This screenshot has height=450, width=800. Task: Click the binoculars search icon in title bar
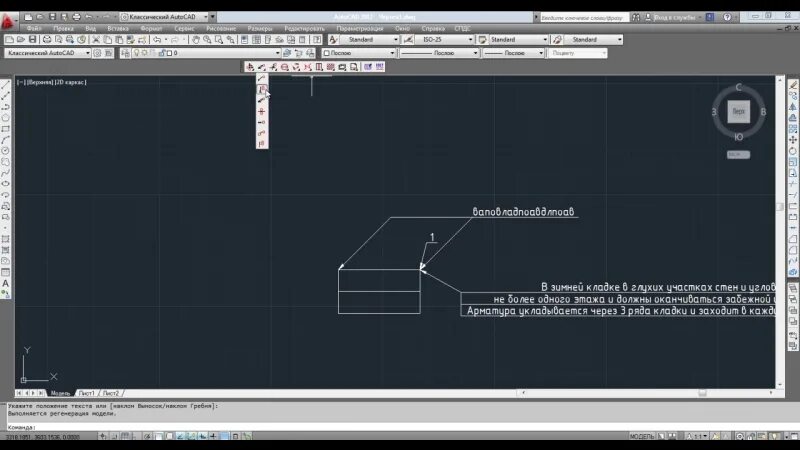tap(636, 17)
